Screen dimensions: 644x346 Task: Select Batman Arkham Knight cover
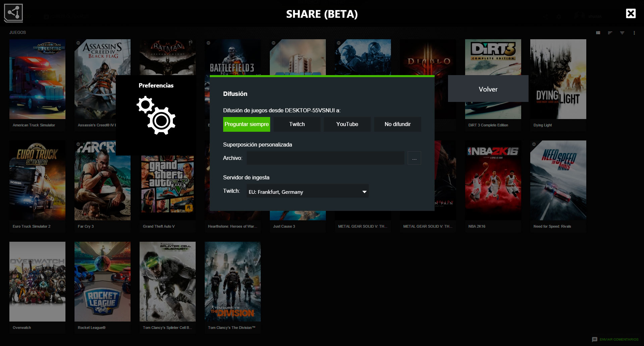(x=167, y=57)
